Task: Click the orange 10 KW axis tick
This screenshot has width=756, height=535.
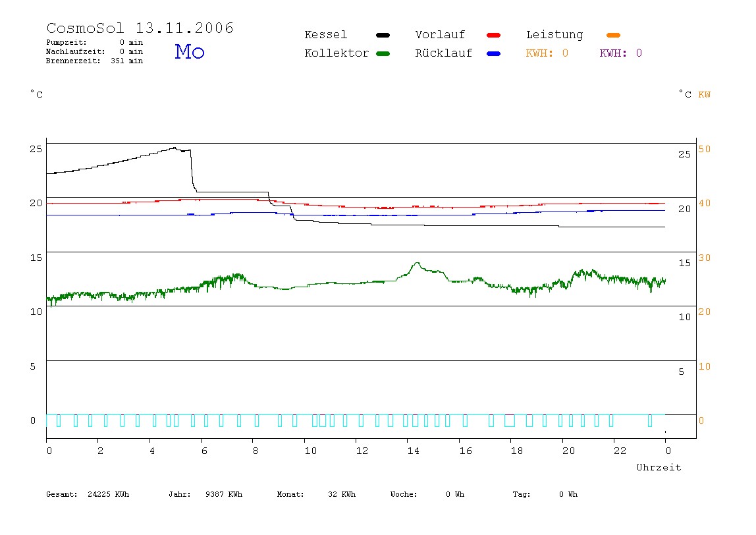Action: coord(705,366)
